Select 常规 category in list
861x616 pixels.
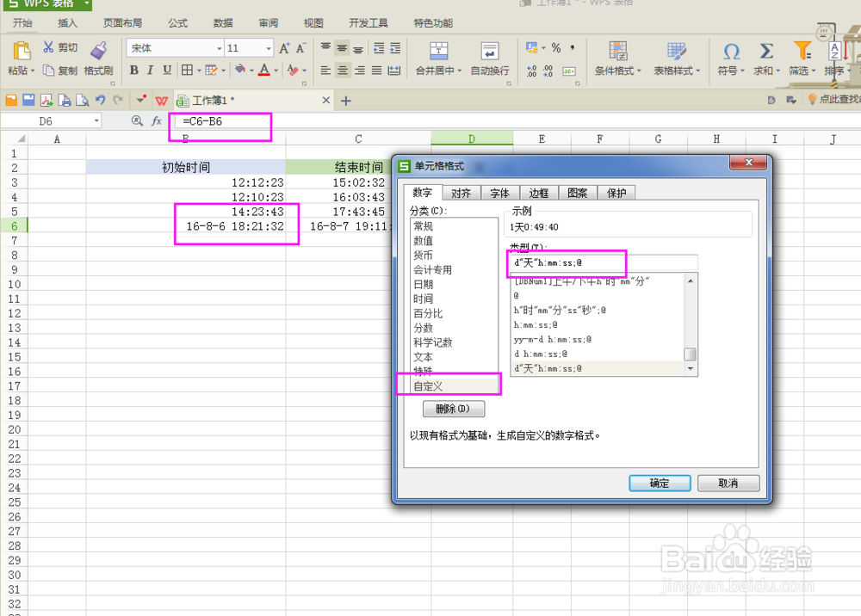pyautogui.click(x=454, y=226)
